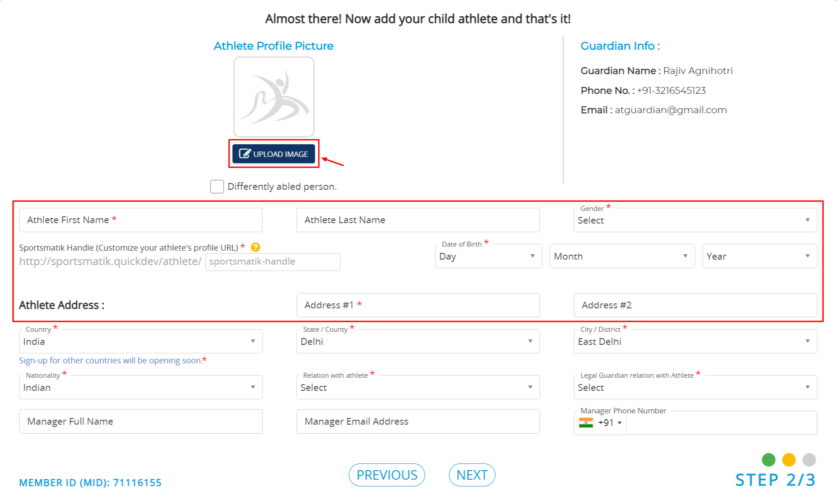Open the Year of birth dropdown

coord(759,256)
